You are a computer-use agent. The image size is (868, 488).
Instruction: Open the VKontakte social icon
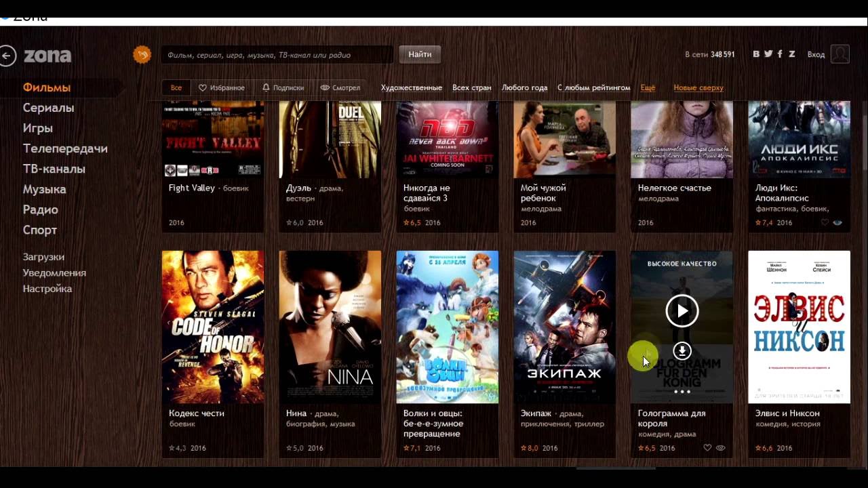coord(756,54)
